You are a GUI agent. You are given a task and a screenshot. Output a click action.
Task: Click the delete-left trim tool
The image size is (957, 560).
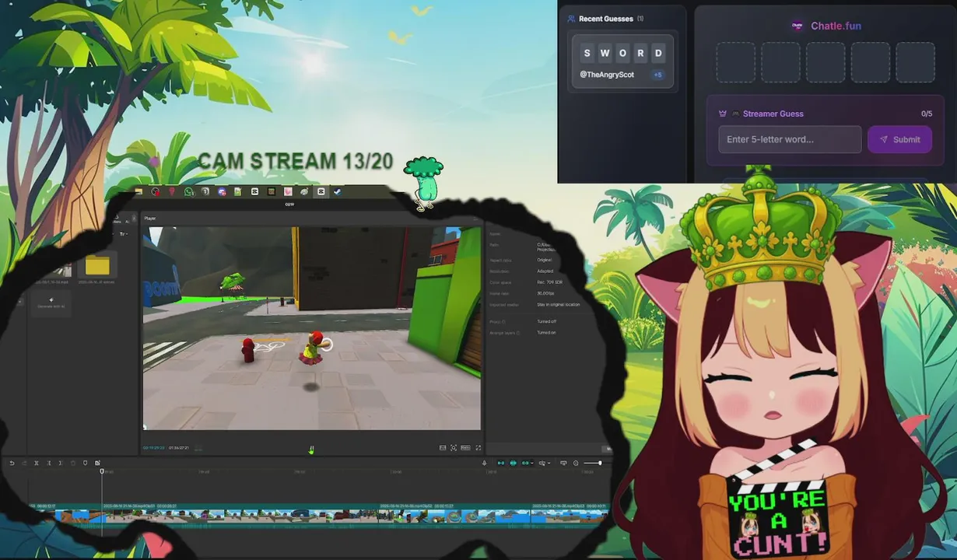click(49, 463)
